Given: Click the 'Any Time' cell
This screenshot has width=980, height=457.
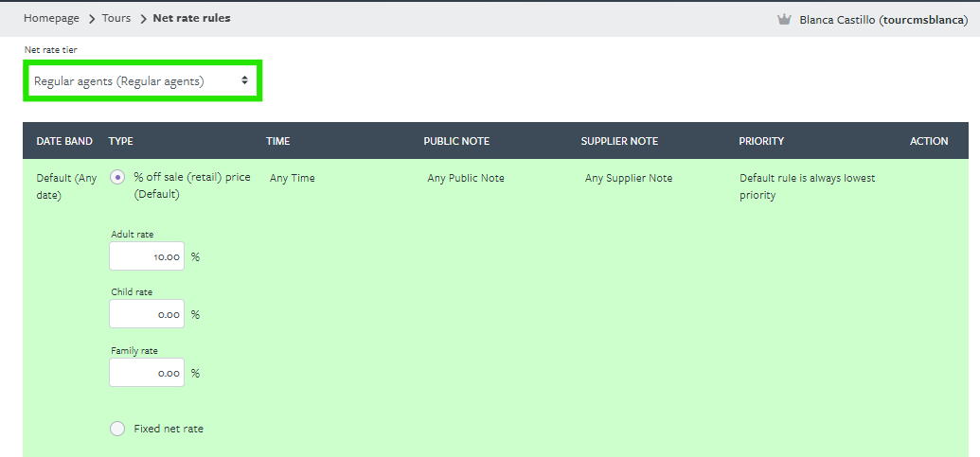Looking at the screenshot, I should tap(293, 178).
